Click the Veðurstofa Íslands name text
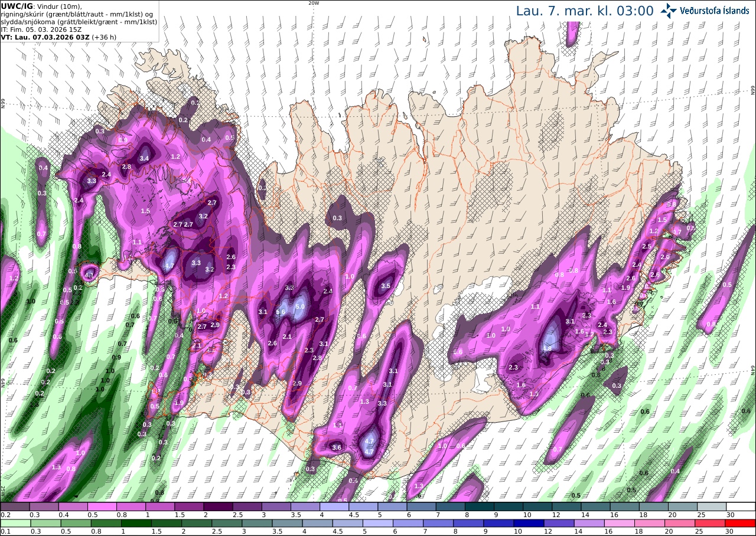The width and height of the screenshot is (756, 536). [715, 11]
